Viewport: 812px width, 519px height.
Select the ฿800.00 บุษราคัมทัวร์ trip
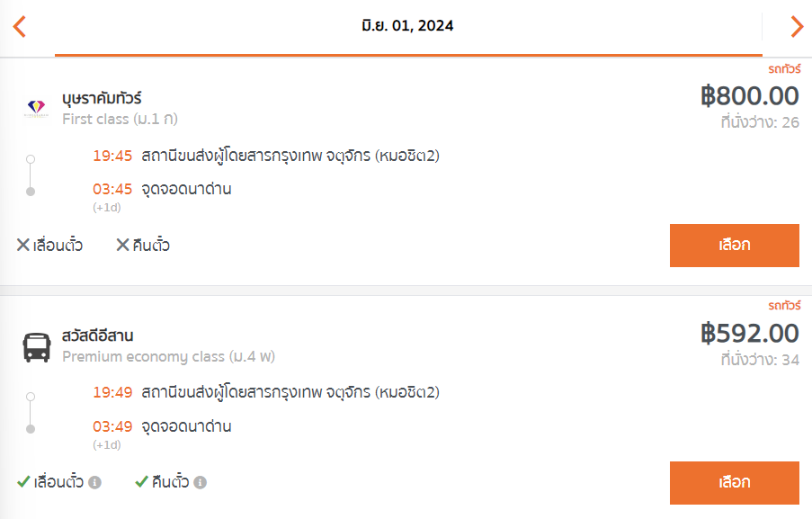pos(735,245)
